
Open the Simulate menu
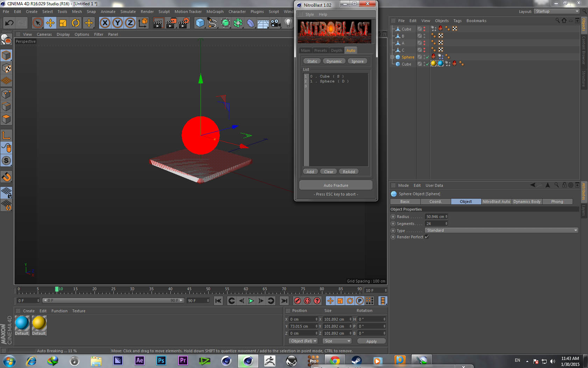coord(128,12)
